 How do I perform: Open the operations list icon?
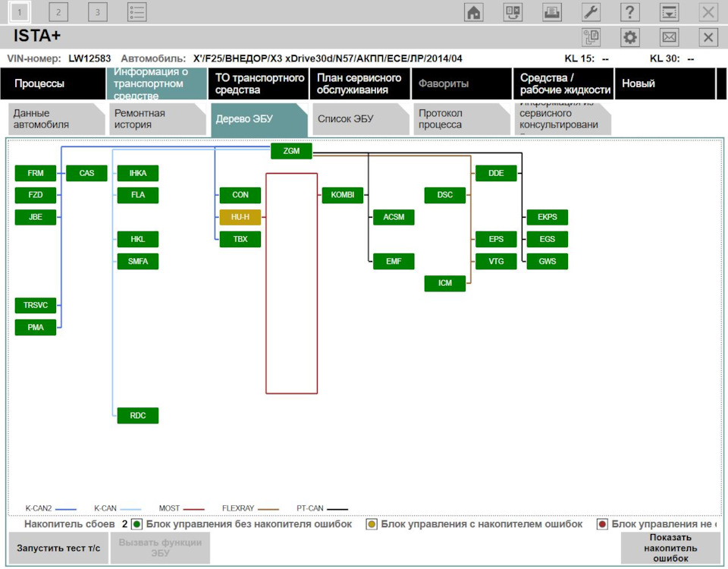coord(137,12)
